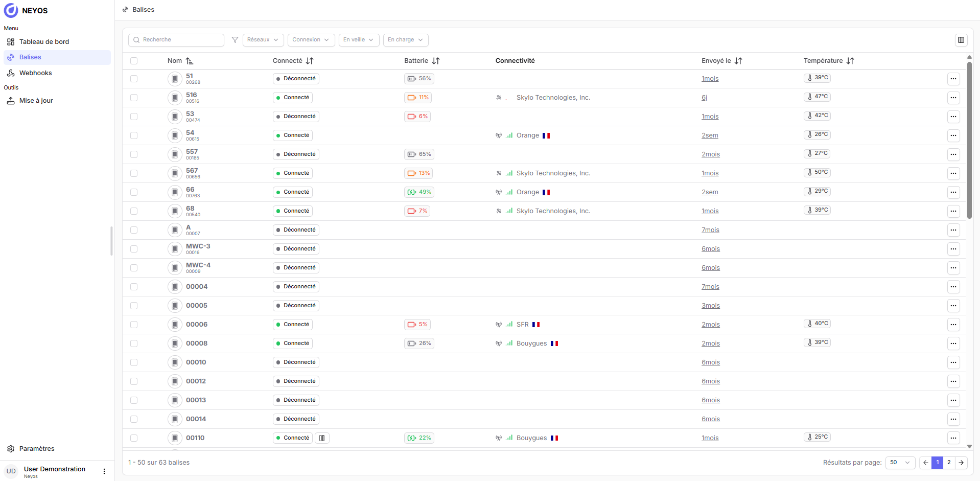
Task: Navigate to Webhooks in the sidebar
Action: pyautogui.click(x=35, y=73)
